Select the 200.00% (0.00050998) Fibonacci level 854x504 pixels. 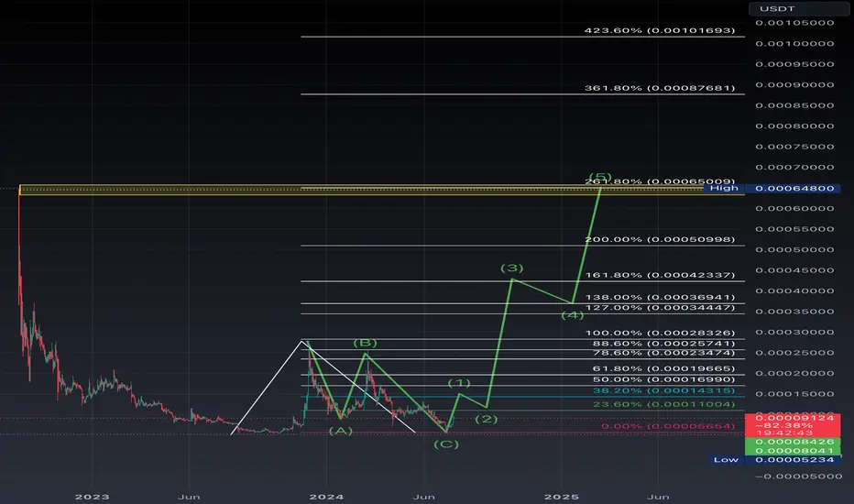click(x=660, y=240)
